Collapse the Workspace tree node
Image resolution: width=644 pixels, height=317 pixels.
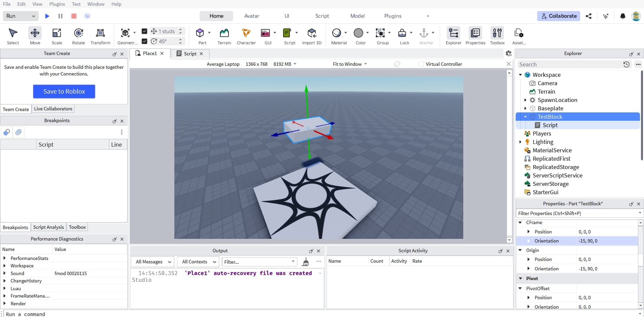click(x=520, y=75)
